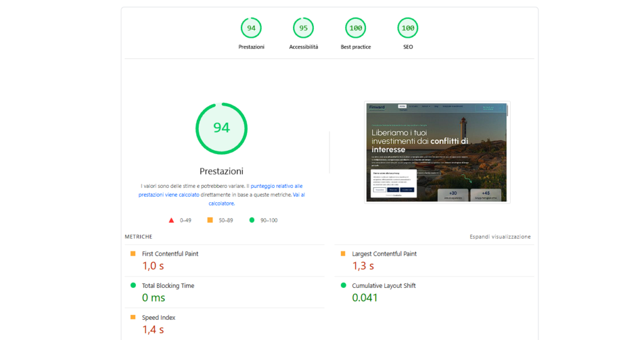Open the Finward page screenshot thumbnail
644x340 pixels.
click(x=437, y=152)
